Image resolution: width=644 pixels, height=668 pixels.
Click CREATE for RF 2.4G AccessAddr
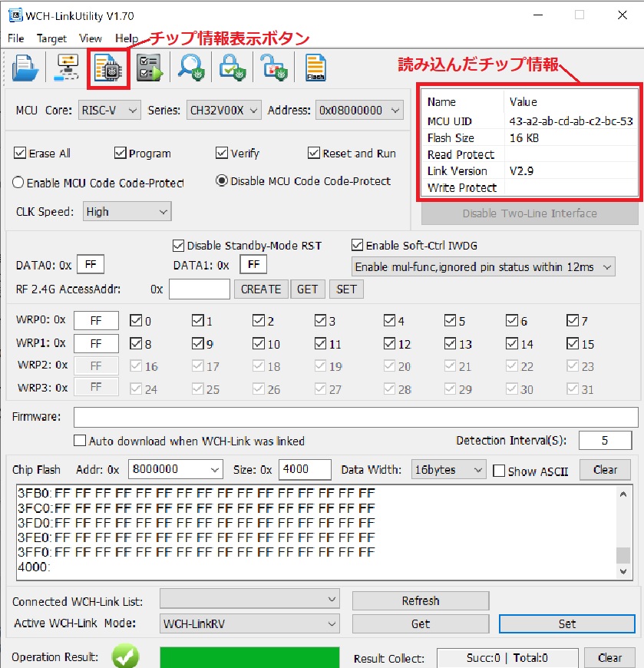click(x=261, y=289)
